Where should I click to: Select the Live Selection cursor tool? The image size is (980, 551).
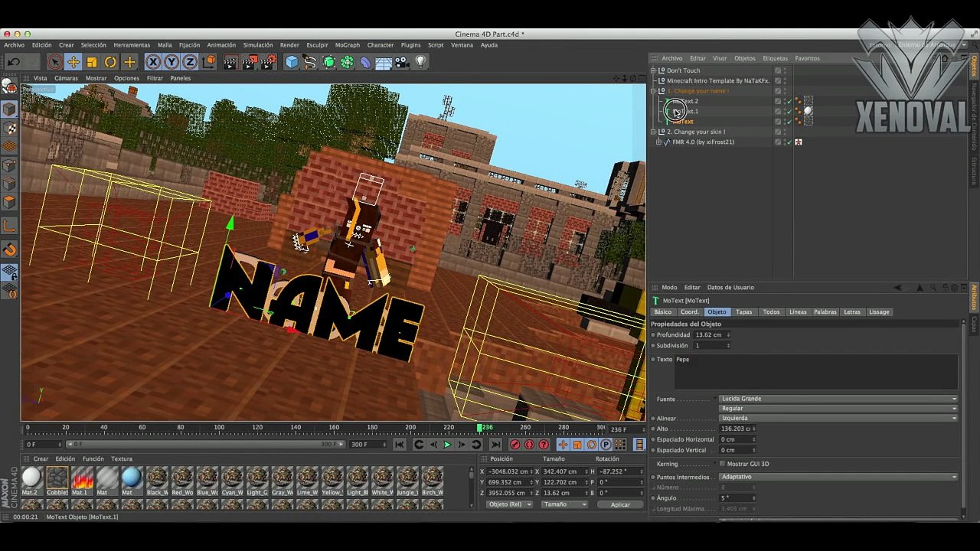[x=54, y=62]
